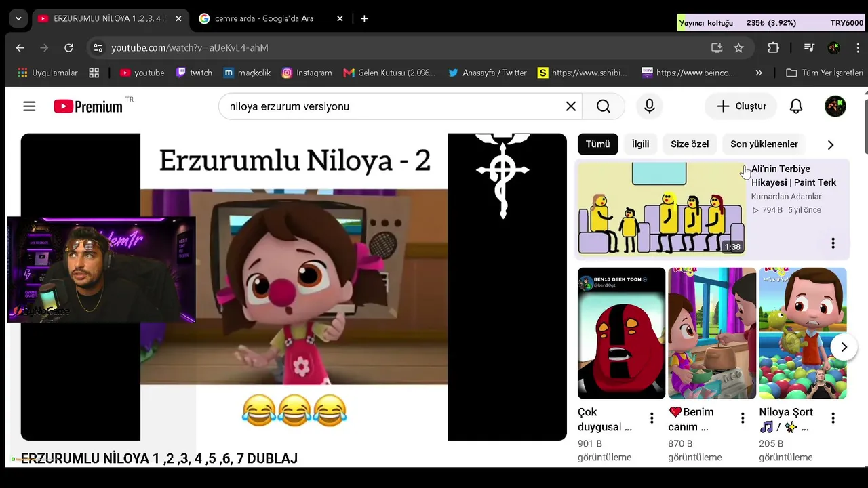Select the Son yüklenenler filter chip
This screenshot has height=488, width=868.
764,144
